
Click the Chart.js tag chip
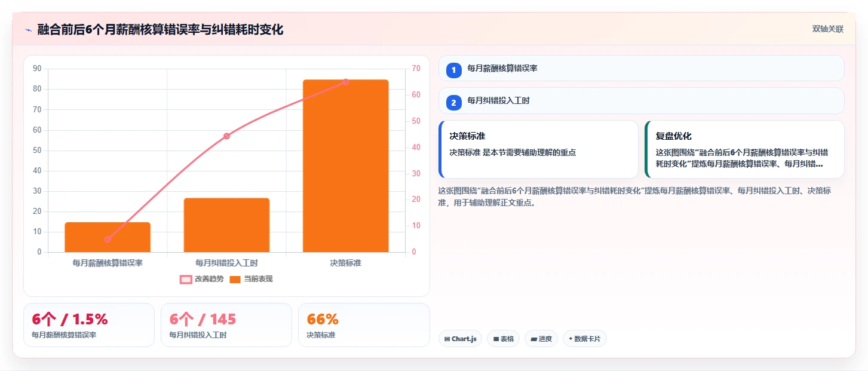460,339
